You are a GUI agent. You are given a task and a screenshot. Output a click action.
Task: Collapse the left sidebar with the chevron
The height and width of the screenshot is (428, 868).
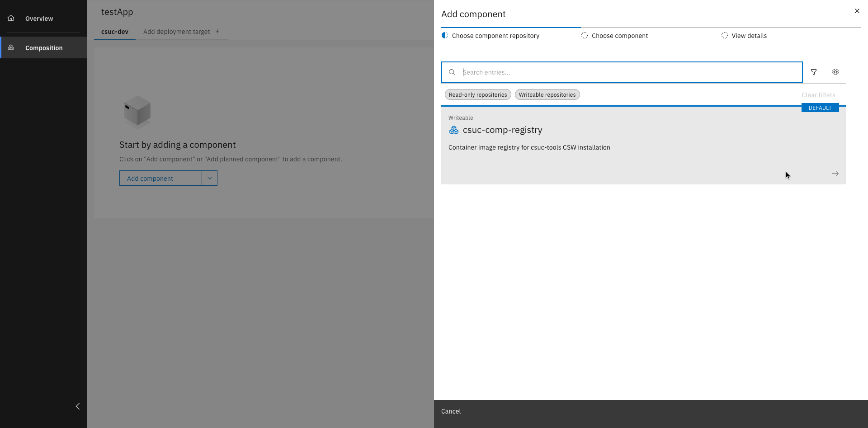tap(77, 406)
